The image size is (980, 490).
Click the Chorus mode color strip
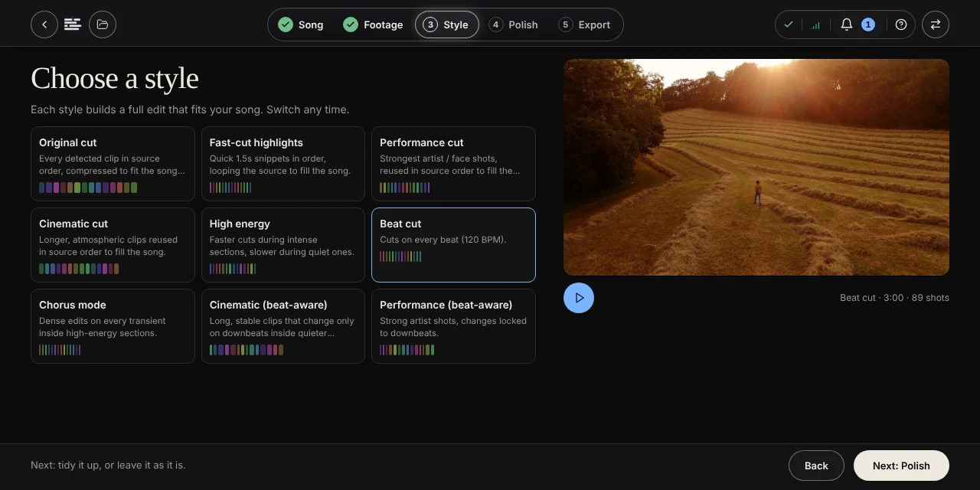click(60, 350)
